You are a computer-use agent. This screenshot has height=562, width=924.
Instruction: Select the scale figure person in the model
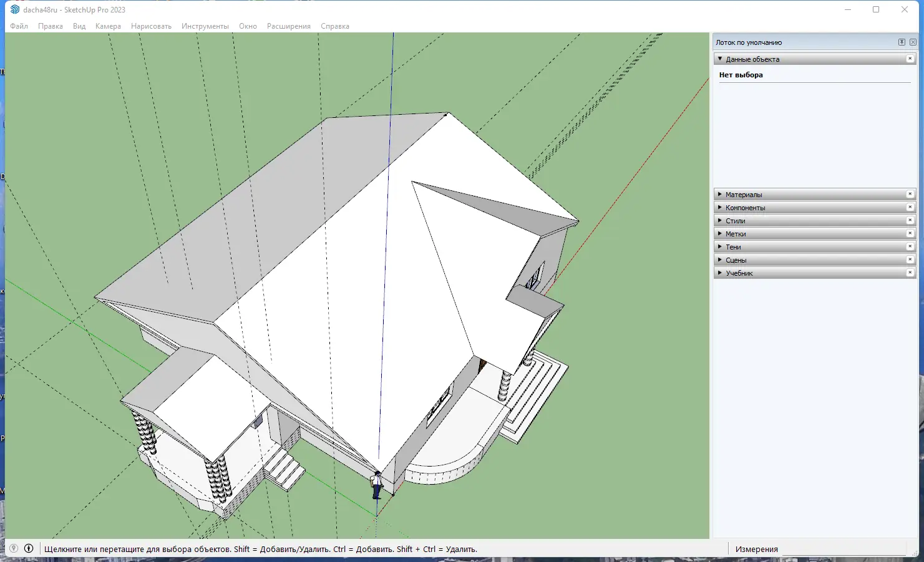[376, 485]
